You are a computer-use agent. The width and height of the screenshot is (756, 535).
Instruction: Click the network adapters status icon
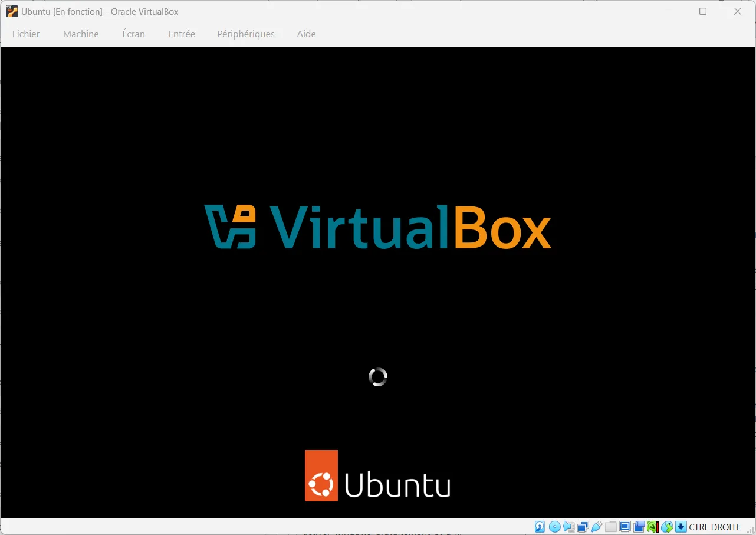(x=583, y=526)
